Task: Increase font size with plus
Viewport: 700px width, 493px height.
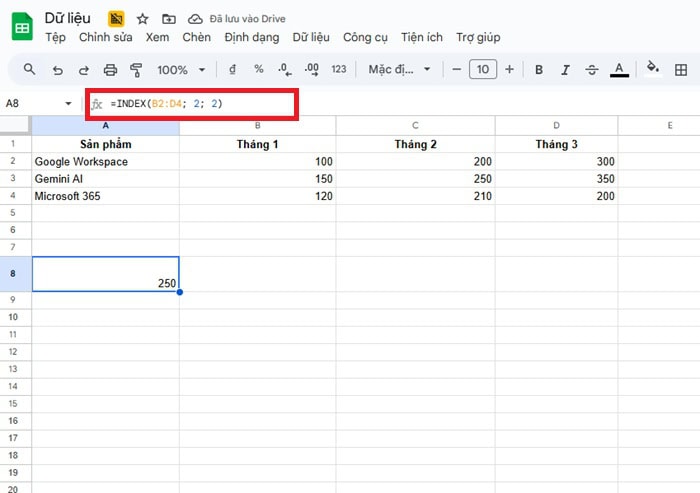Action: tap(509, 69)
